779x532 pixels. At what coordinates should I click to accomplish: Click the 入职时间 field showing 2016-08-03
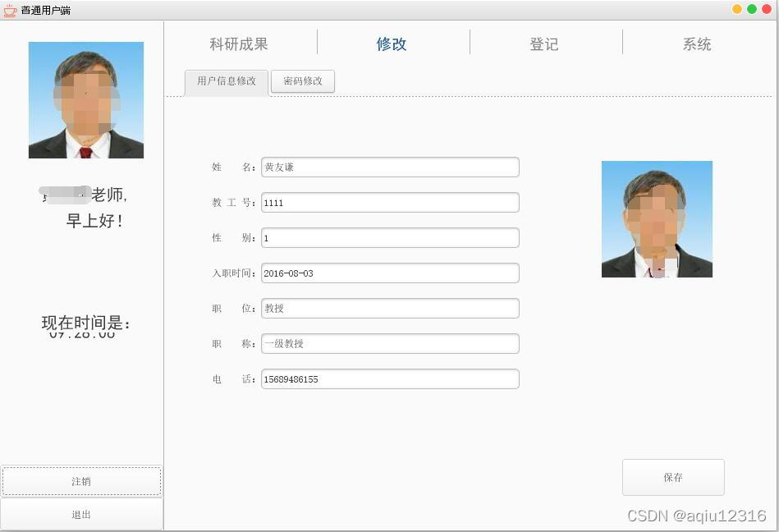[x=389, y=273]
